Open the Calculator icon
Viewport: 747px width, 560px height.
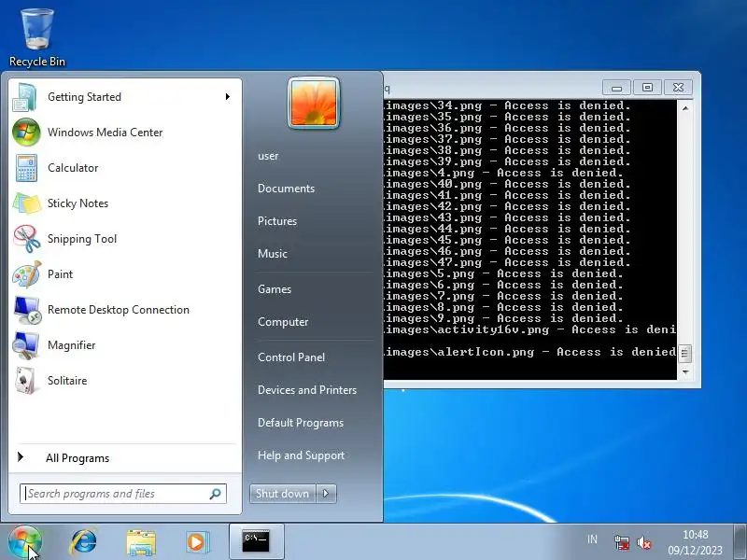point(26,168)
